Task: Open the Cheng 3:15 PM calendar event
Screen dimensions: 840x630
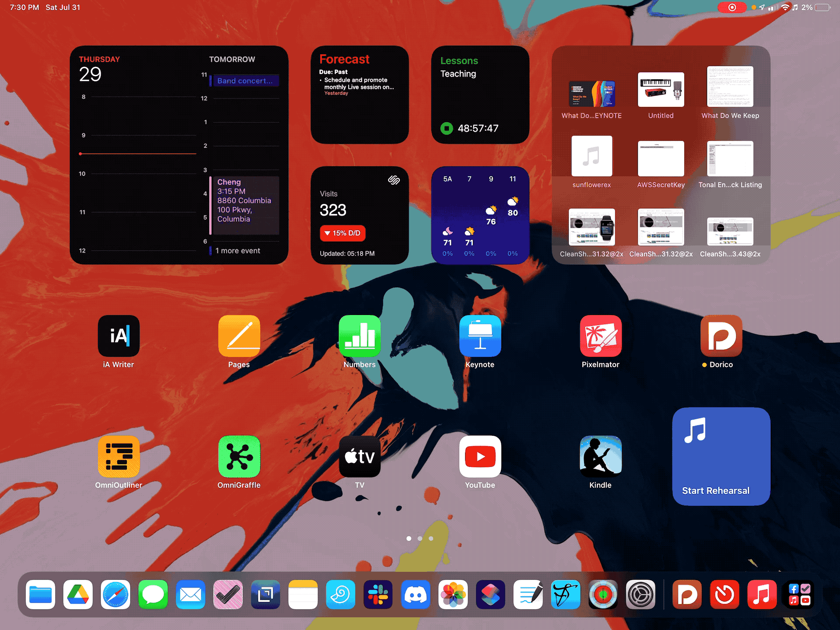Action: click(244, 205)
